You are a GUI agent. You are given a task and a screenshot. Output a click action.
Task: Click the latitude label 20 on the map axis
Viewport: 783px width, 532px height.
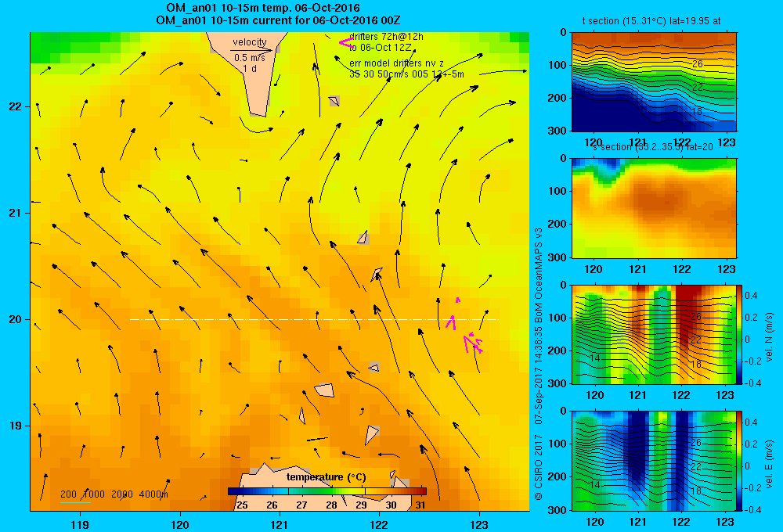point(16,319)
